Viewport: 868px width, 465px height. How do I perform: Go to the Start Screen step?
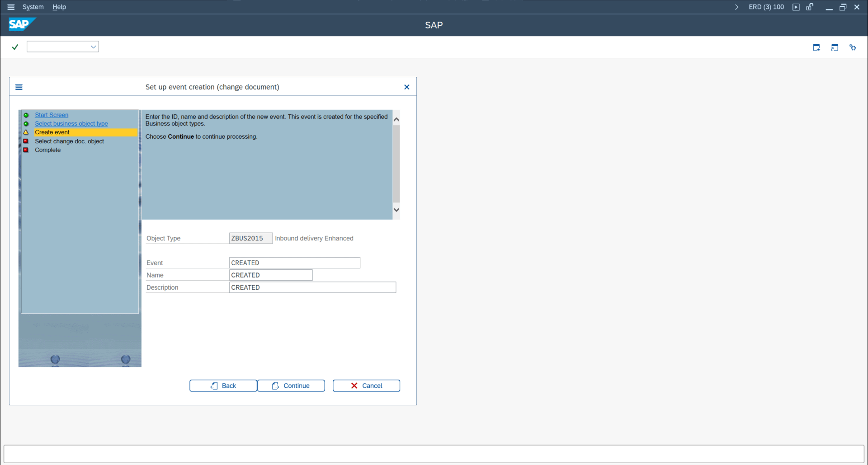(x=52, y=115)
